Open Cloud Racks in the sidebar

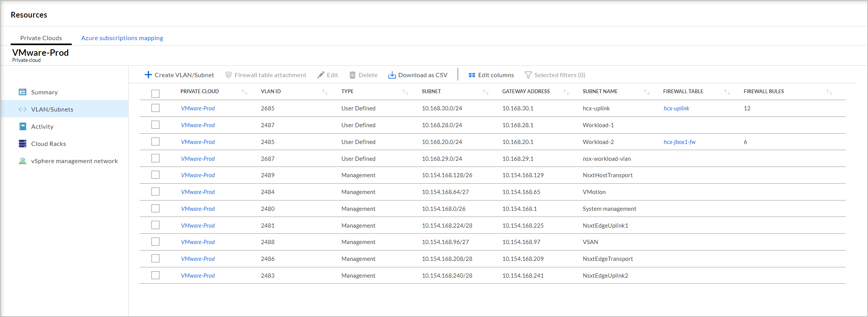pyautogui.click(x=48, y=144)
